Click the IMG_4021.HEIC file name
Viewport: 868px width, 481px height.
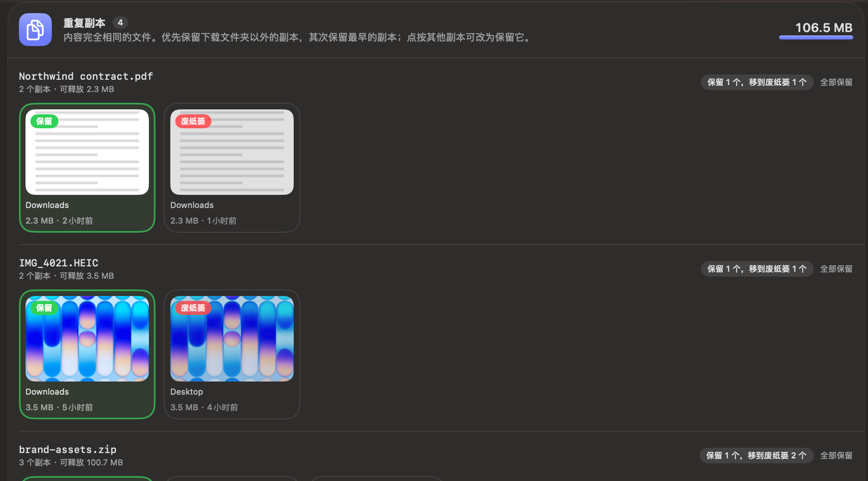point(59,263)
